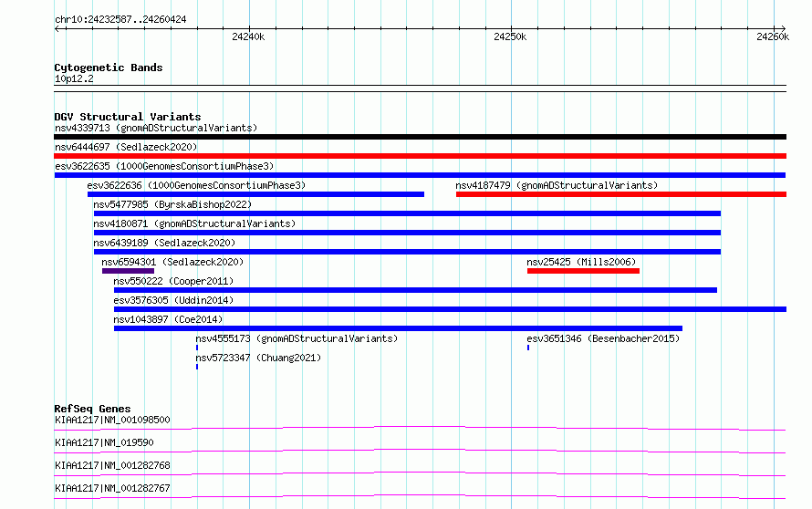This screenshot has height=509, width=812.
Task: Open nsv25425 Mills2006 label
Action: pyautogui.click(x=581, y=262)
